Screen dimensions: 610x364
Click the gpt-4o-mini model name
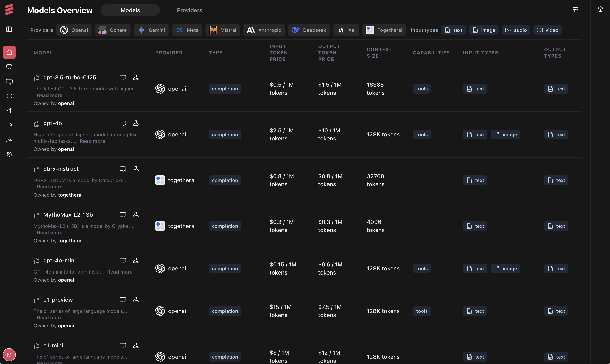[x=60, y=261]
